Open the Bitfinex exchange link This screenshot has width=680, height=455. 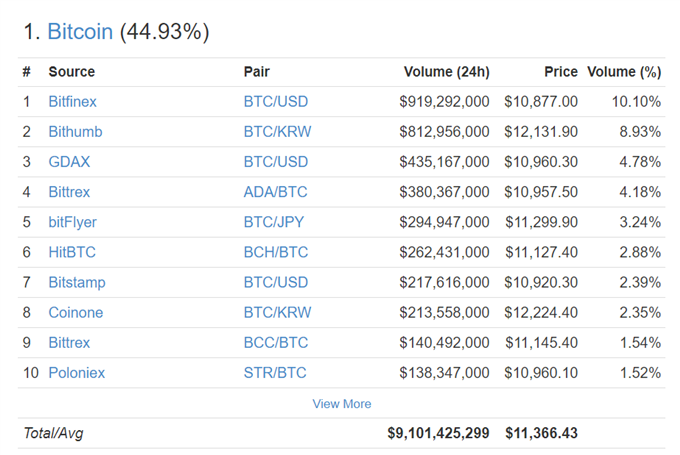coord(72,101)
